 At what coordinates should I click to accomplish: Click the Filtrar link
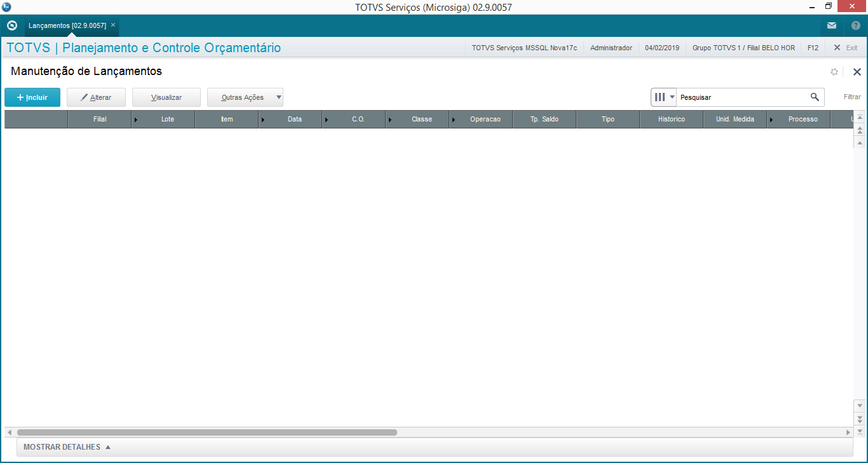click(x=852, y=97)
